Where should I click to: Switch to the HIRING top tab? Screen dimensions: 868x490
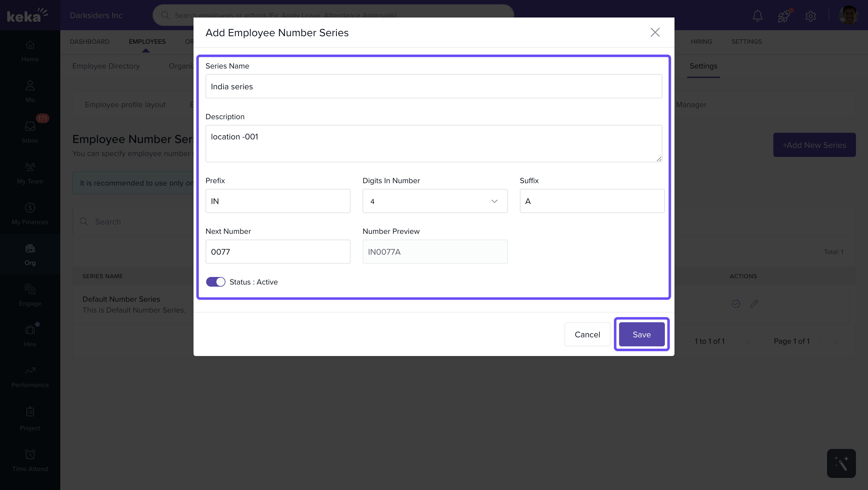701,41
